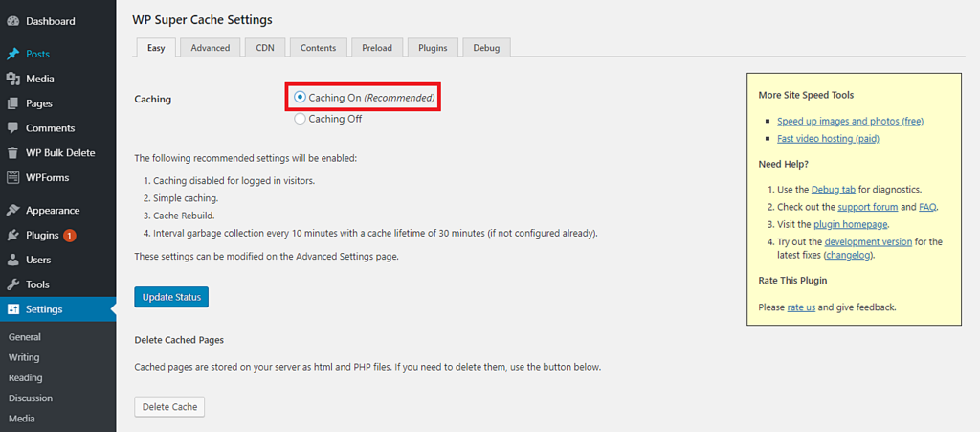Click the Posts pushpin icon
980x432 pixels.
click(12, 55)
